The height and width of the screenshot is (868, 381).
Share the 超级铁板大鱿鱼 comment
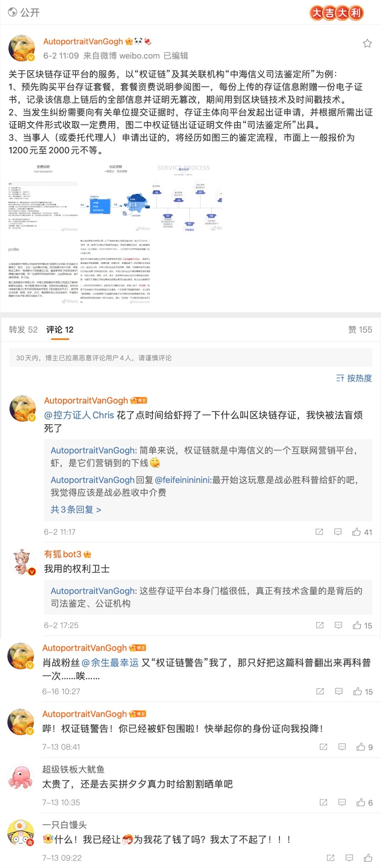(x=323, y=802)
